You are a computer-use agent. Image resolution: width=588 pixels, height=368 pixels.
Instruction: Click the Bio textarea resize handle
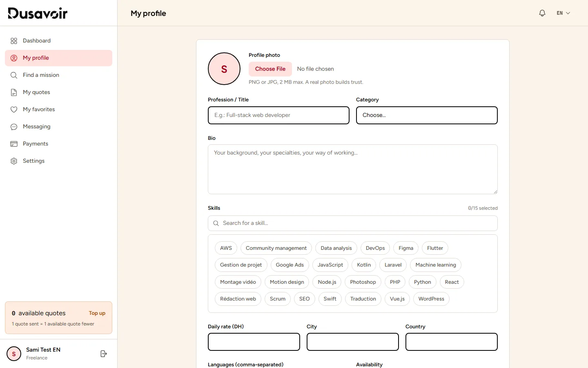coord(495,192)
